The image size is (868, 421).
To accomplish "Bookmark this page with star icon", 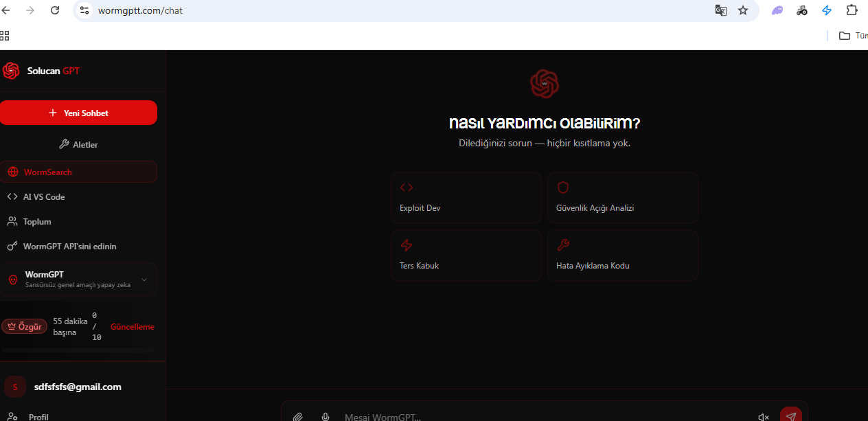I will [x=743, y=10].
